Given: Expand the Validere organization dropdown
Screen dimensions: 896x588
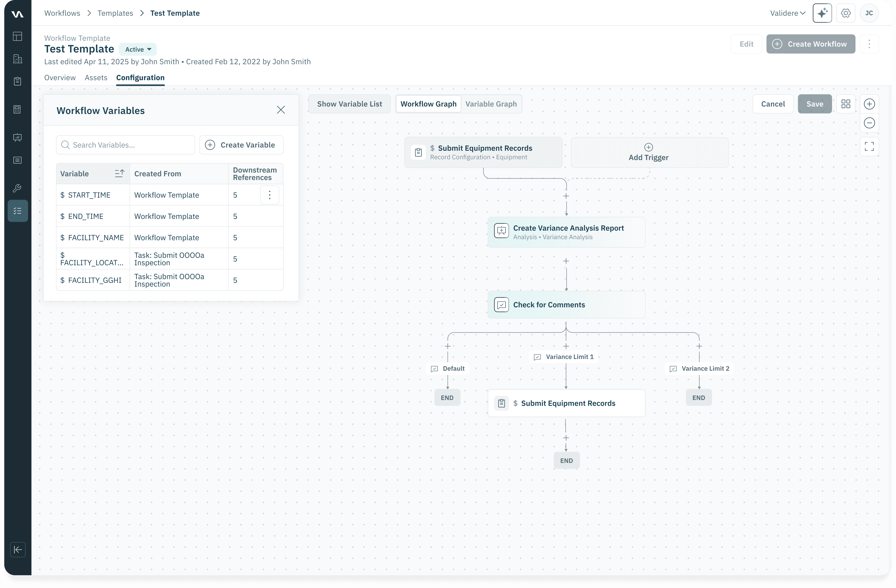Looking at the screenshot, I should [x=787, y=13].
